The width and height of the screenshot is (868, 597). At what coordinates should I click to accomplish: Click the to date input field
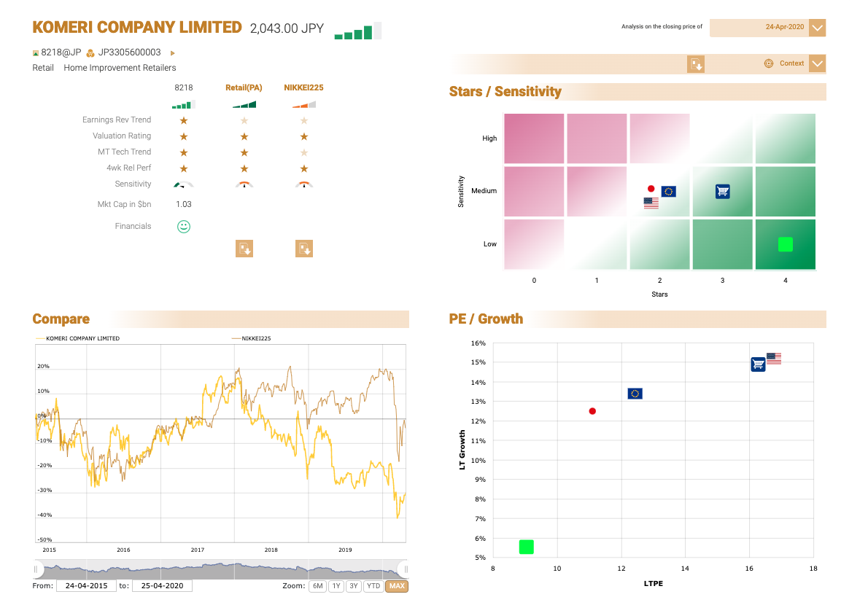pos(162,585)
